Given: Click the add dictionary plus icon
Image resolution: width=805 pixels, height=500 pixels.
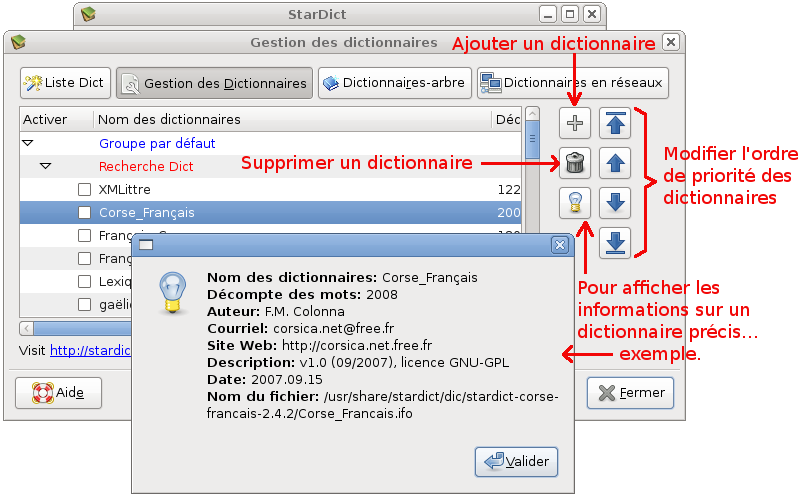Looking at the screenshot, I should (x=574, y=123).
